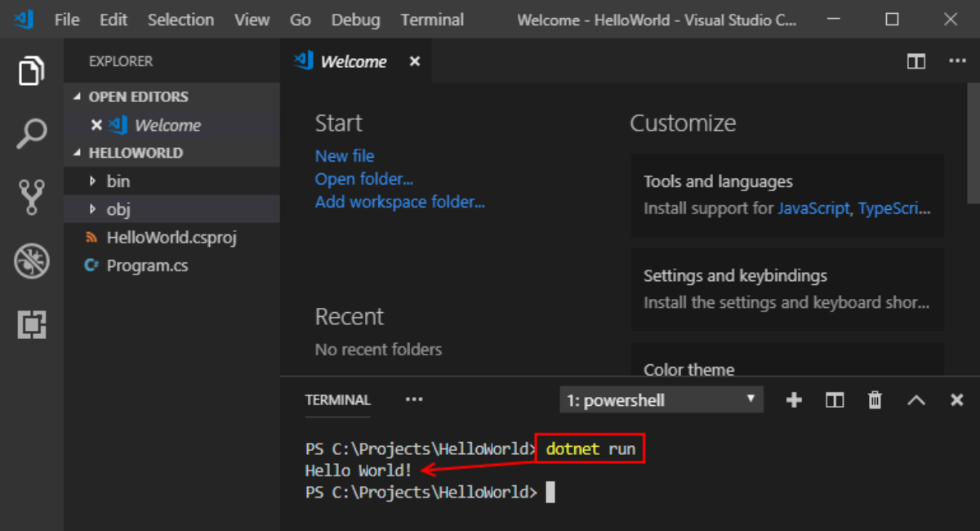The height and width of the screenshot is (531, 980).
Task: Open the Settings and keybindings card
Action: pos(787,289)
